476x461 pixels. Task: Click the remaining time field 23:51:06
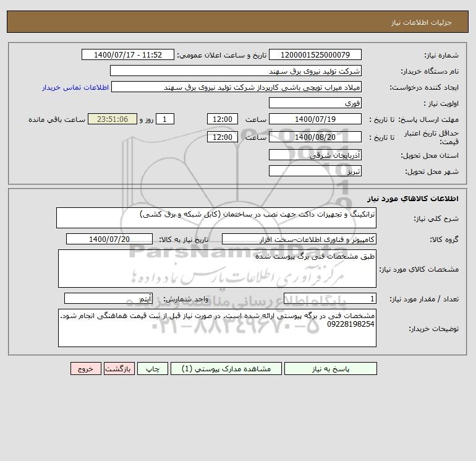point(113,119)
